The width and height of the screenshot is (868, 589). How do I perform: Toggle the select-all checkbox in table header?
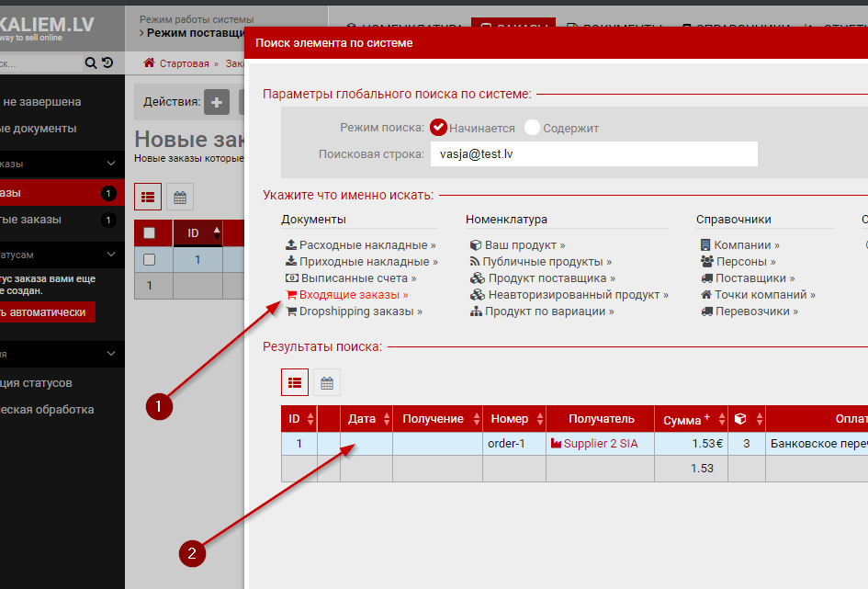click(150, 233)
